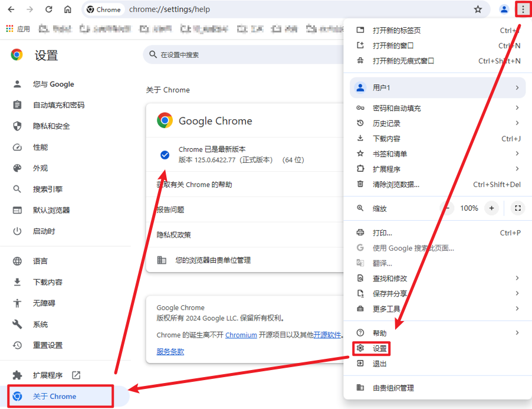Open the user profile avatar icon
The width and height of the screenshot is (532, 409).
point(504,9)
